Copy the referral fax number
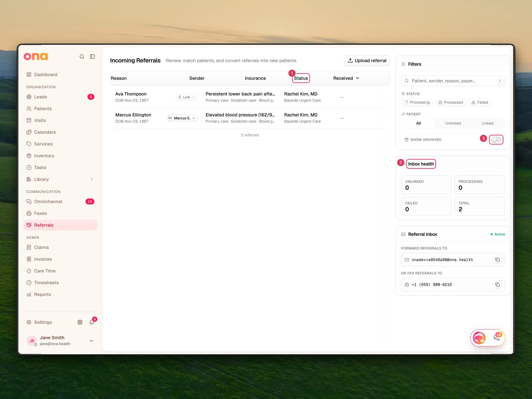 [x=497, y=285]
